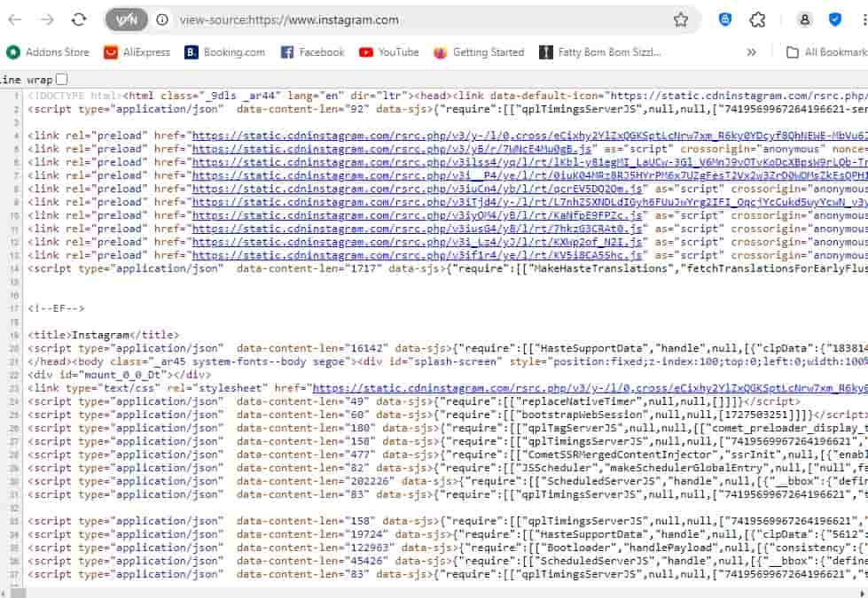868x598 pixels.
Task: Reload the view-source page
Action: (79, 19)
